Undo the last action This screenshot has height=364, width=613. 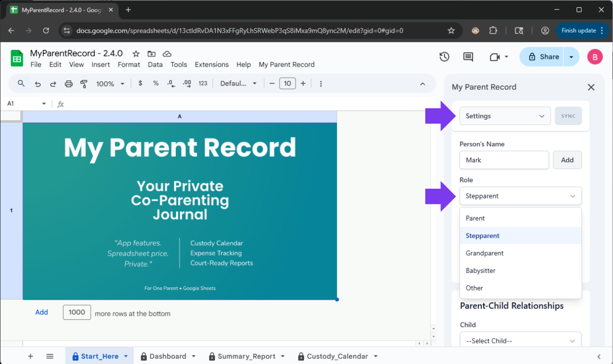(37, 84)
